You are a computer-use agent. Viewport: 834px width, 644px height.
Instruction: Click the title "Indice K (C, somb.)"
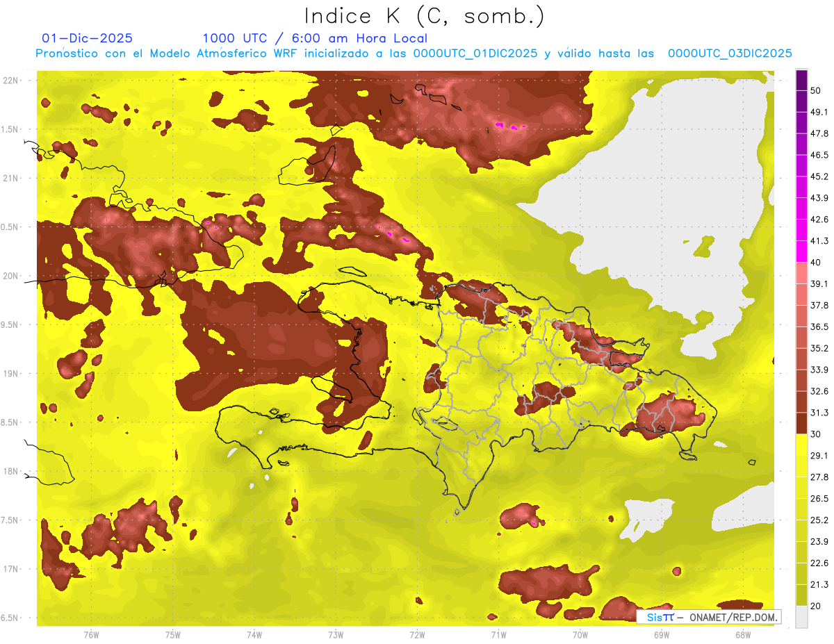424,16
